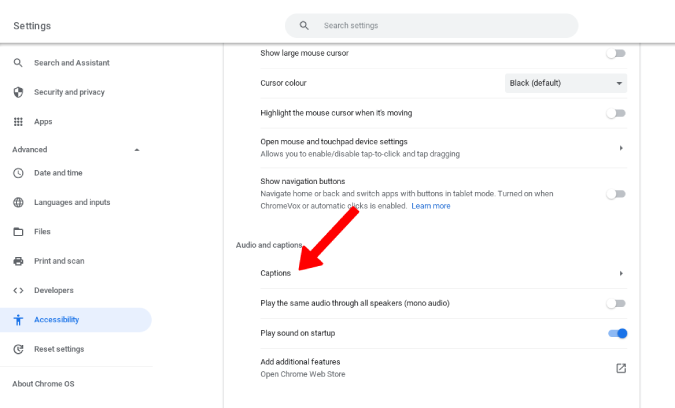Toggle Highlight the mouse cursor when moving

coord(616,113)
